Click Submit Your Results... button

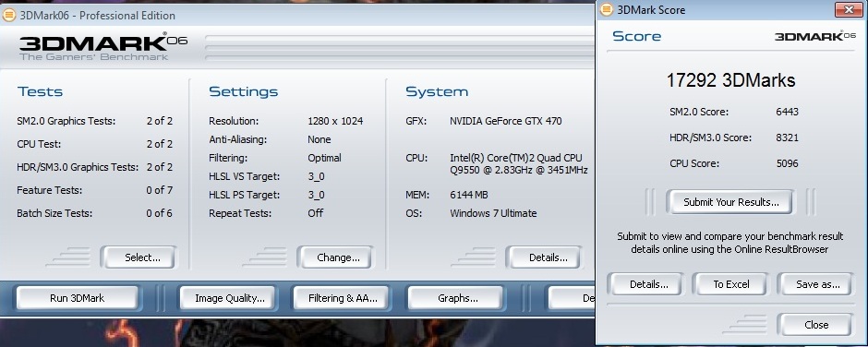pos(730,202)
